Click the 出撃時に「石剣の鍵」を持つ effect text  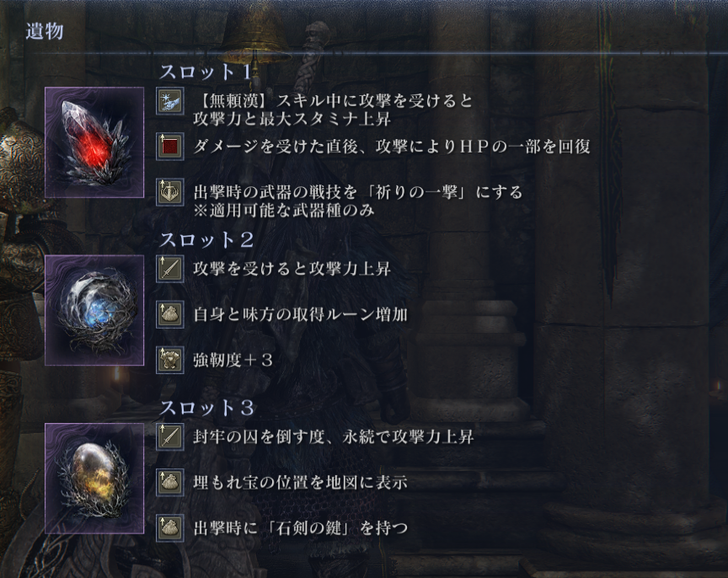301,528
